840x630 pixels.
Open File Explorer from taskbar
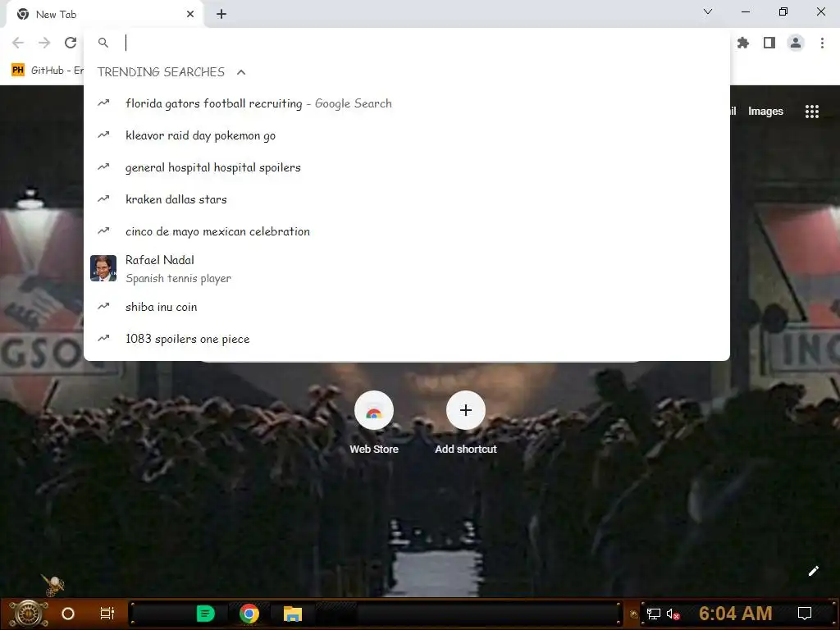point(293,614)
